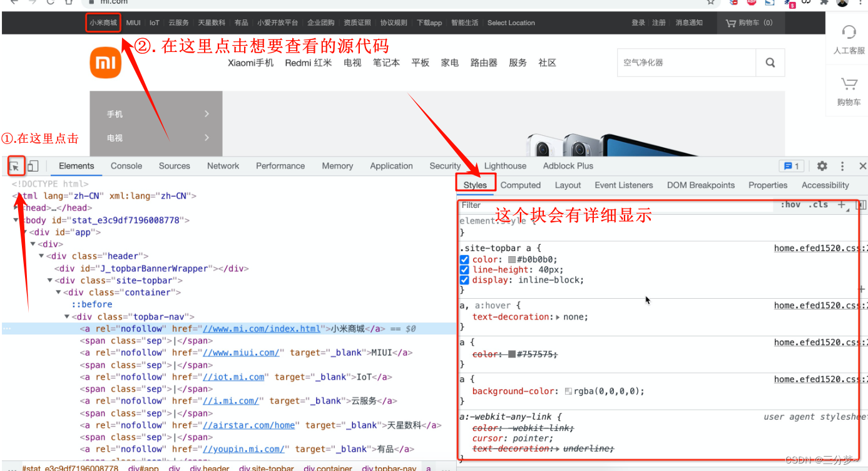This screenshot has height=471, width=868.
Task: Open color picker for rgba(0,0,0,0) swatch
Action: [x=568, y=391]
